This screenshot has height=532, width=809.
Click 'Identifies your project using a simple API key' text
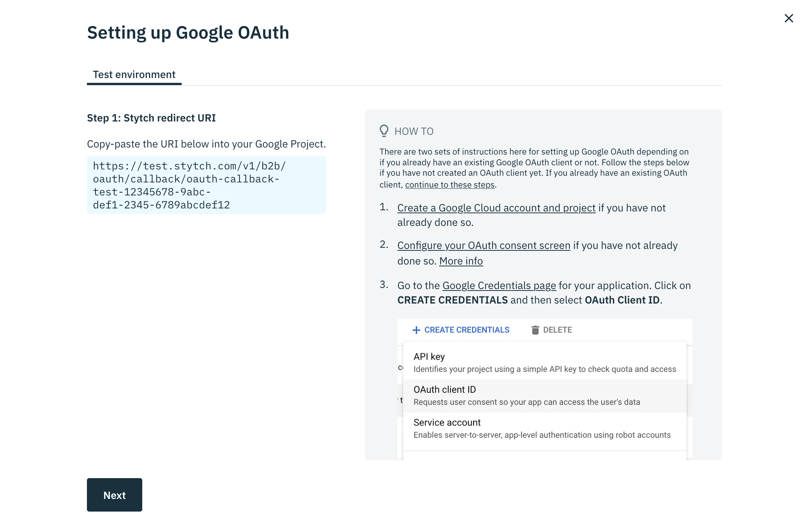pyautogui.click(x=545, y=369)
